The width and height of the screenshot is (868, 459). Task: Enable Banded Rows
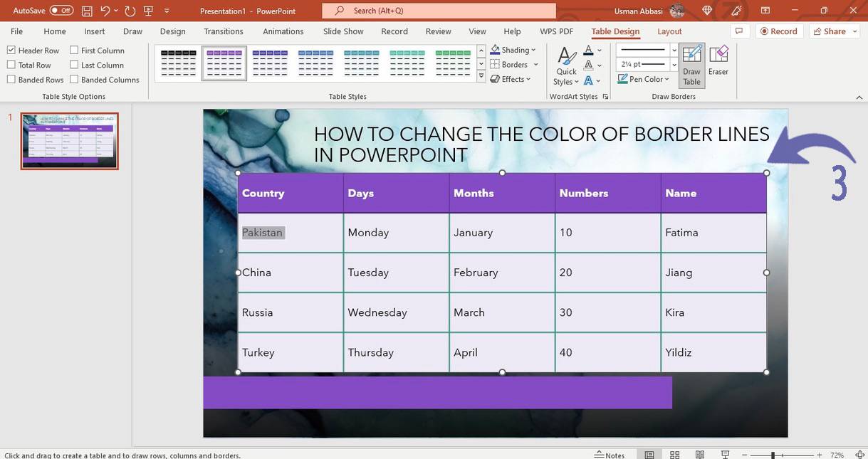[x=11, y=79]
